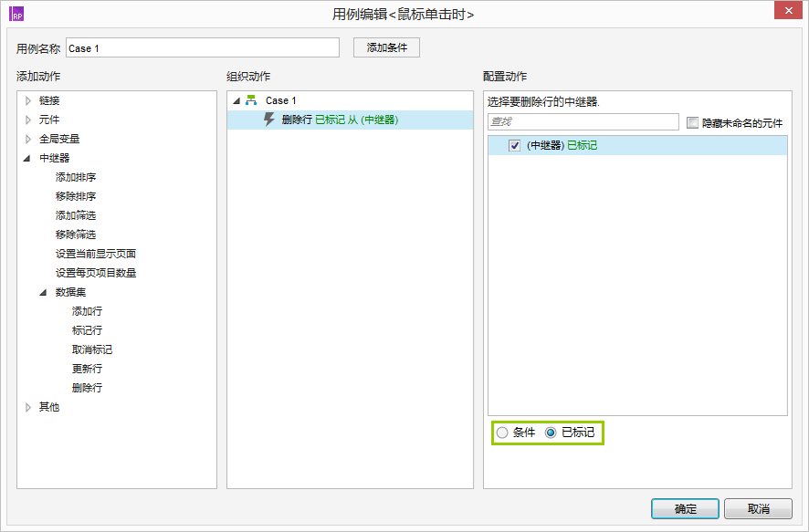Screen dimensions: 809x532
Task: Select 删除行 已标记 从 (中继器) action row
Action: 350,120
